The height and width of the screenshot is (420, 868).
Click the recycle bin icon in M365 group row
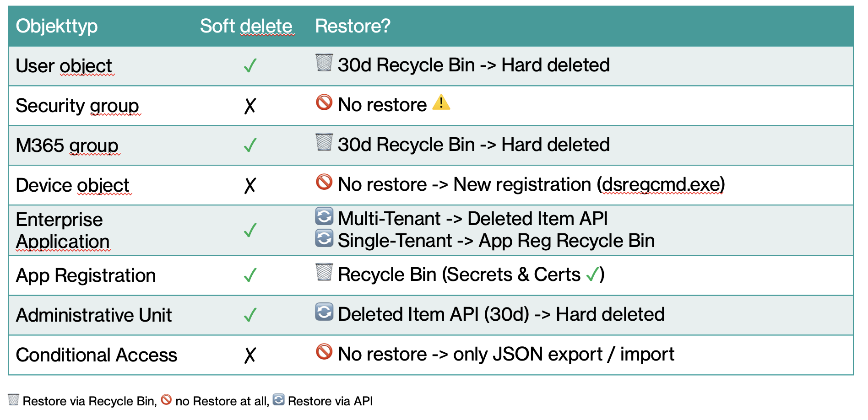pos(324,142)
